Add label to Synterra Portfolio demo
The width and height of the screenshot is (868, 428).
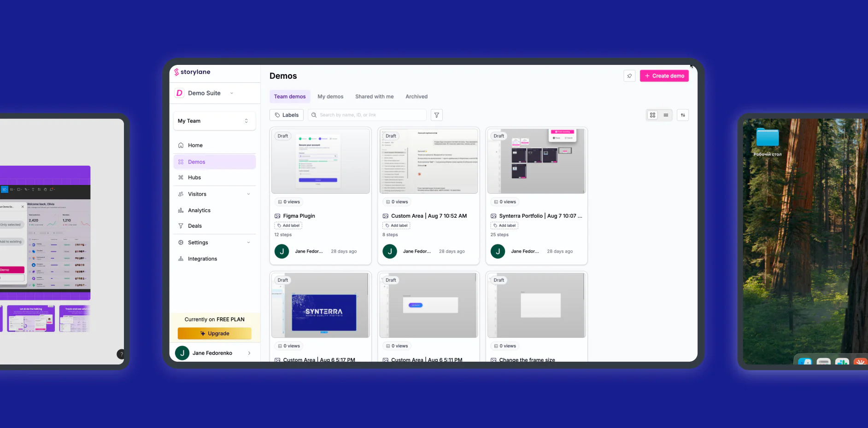click(x=504, y=226)
